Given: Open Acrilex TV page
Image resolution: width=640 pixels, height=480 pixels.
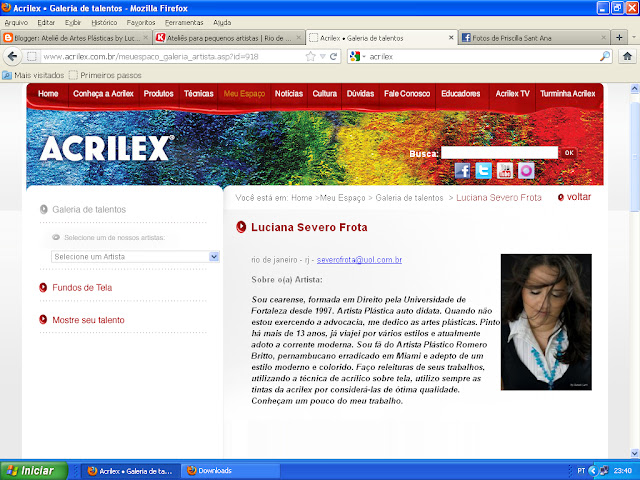Looking at the screenshot, I should [x=512, y=93].
